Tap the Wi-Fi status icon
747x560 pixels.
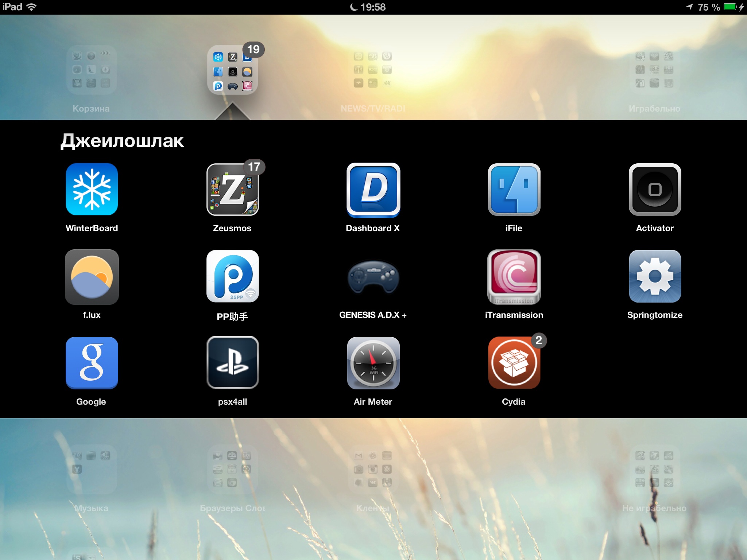32,7
